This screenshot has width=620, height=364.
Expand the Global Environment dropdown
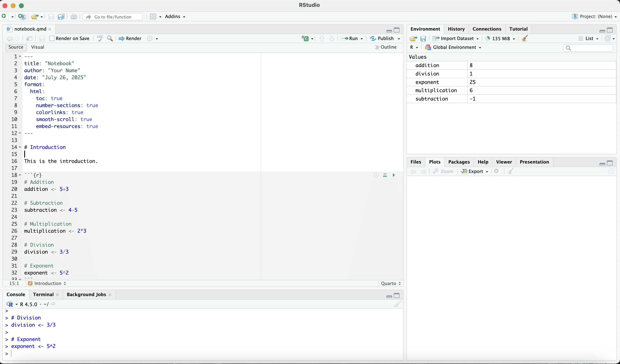pyautogui.click(x=454, y=47)
